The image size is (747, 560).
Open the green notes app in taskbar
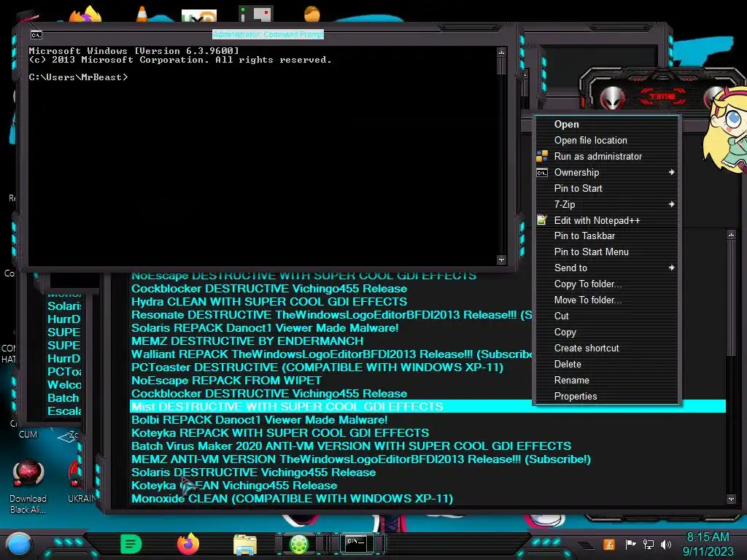[x=131, y=544]
